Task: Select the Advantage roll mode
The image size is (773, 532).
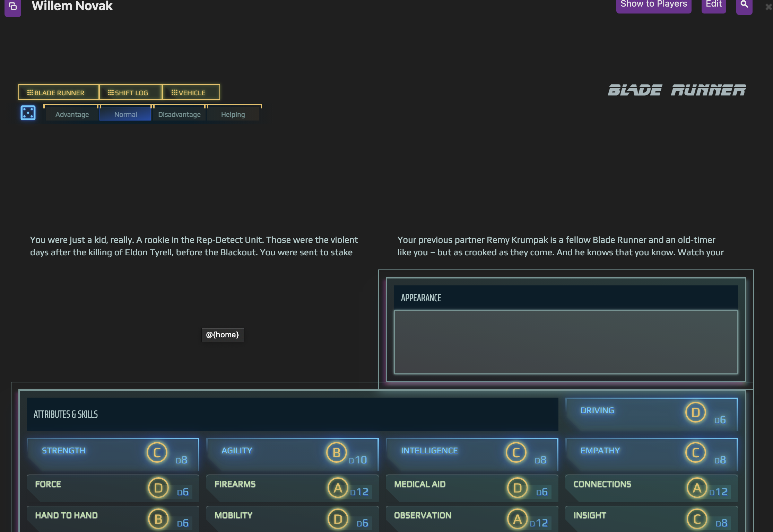Action: [72, 114]
